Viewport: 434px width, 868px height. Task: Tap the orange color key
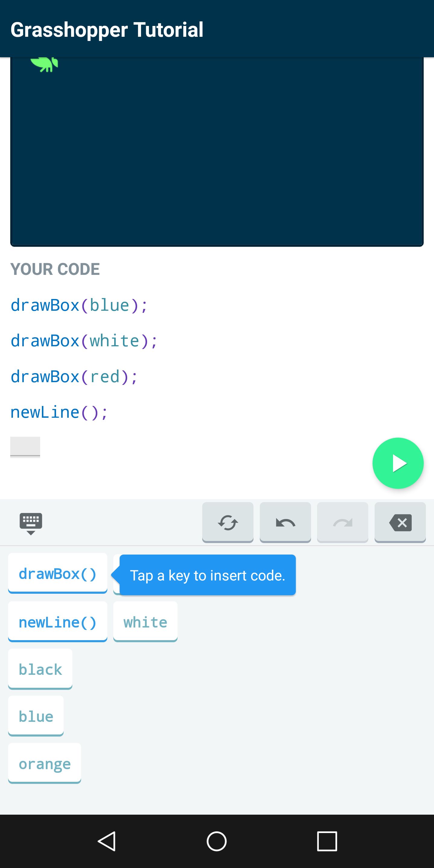tap(45, 763)
